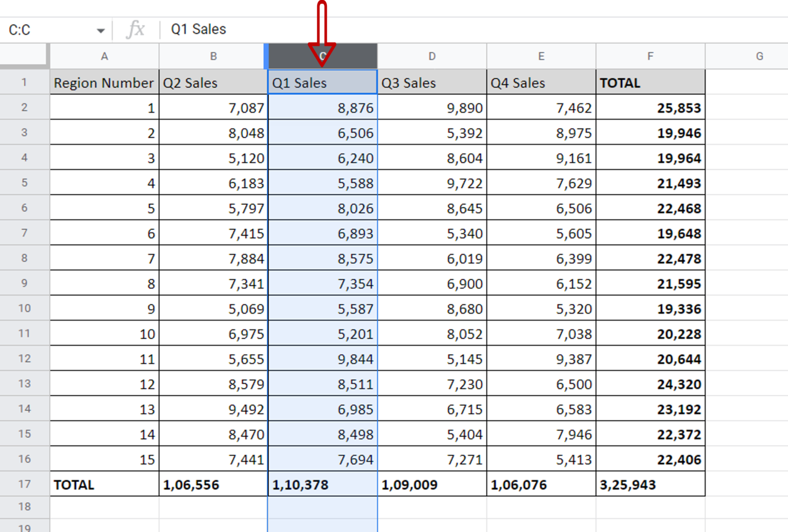The height and width of the screenshot is (532, 788).
Task: Select grand total cell 3,25,943
Action: (x=650, y=484)
